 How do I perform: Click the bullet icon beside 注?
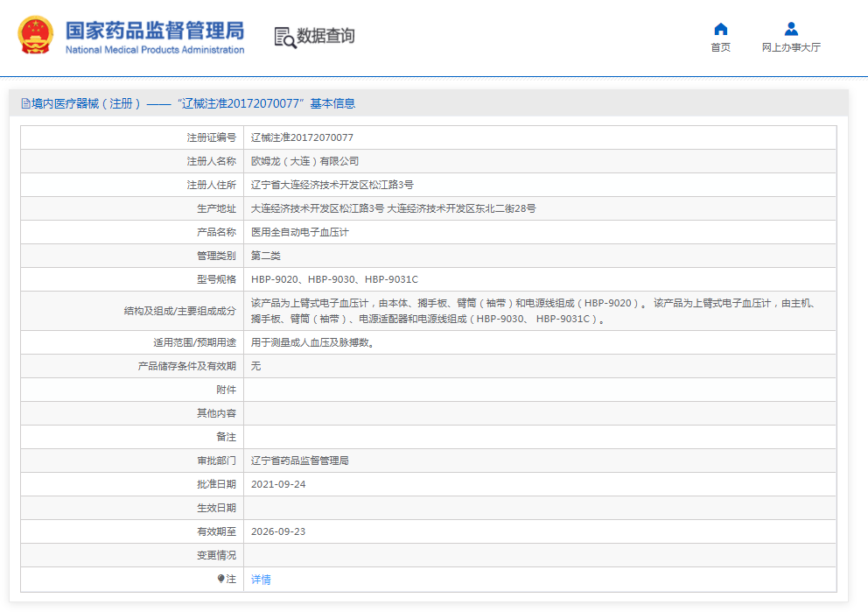coord(221,579)
